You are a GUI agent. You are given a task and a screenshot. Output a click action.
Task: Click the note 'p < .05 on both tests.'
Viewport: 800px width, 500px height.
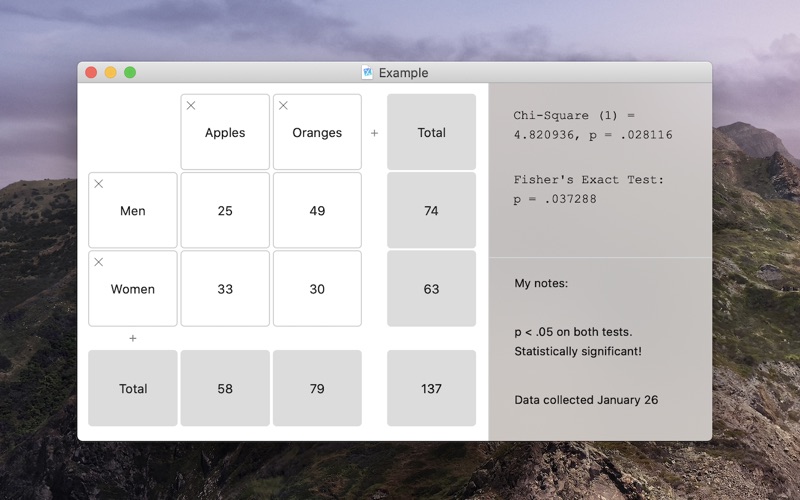[573, 332]
